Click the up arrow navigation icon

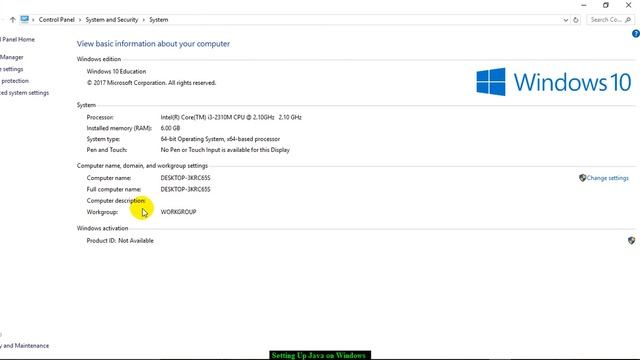tap(13, 20)
